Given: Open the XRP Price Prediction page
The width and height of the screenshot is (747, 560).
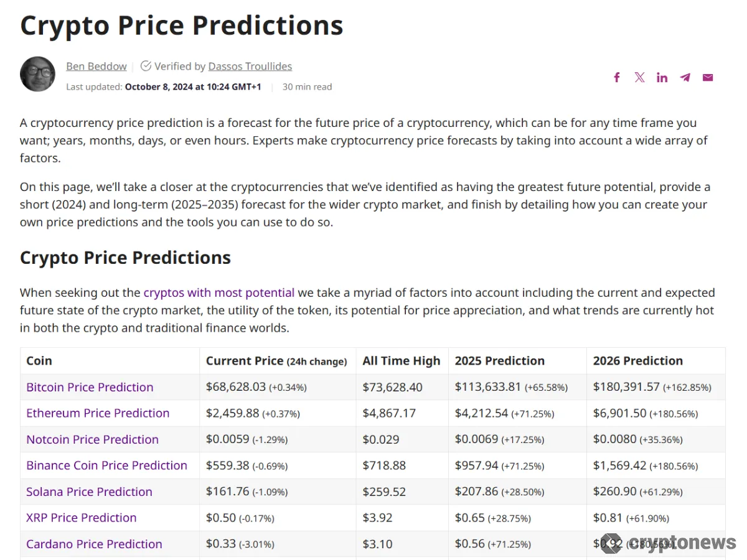Looking at the screenshot, I should pos(81,518).
